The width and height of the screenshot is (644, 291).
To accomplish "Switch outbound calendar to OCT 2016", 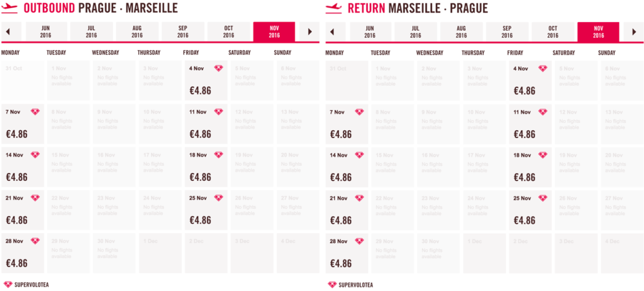I will (228, 31).
